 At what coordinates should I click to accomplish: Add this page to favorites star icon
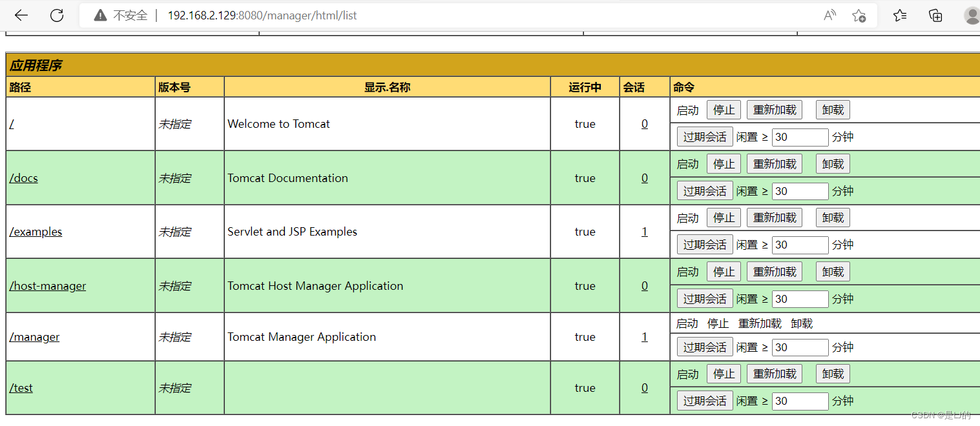[x=859, y=15]
